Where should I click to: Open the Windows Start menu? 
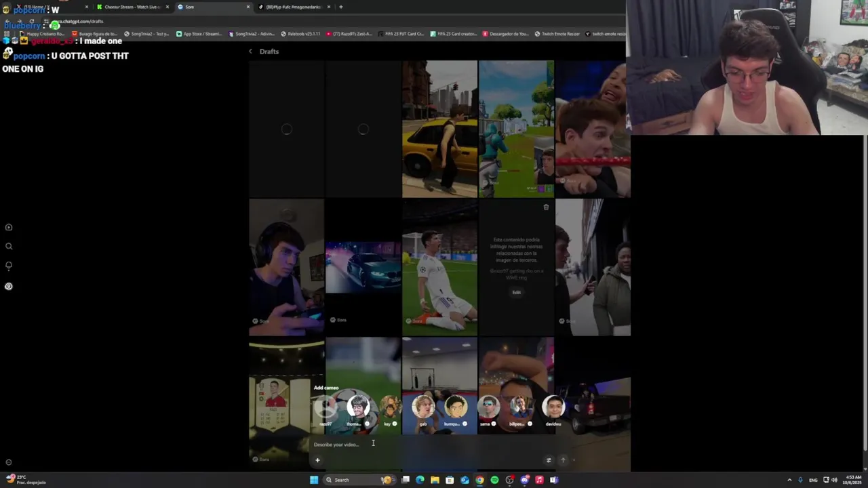[314, 480]
